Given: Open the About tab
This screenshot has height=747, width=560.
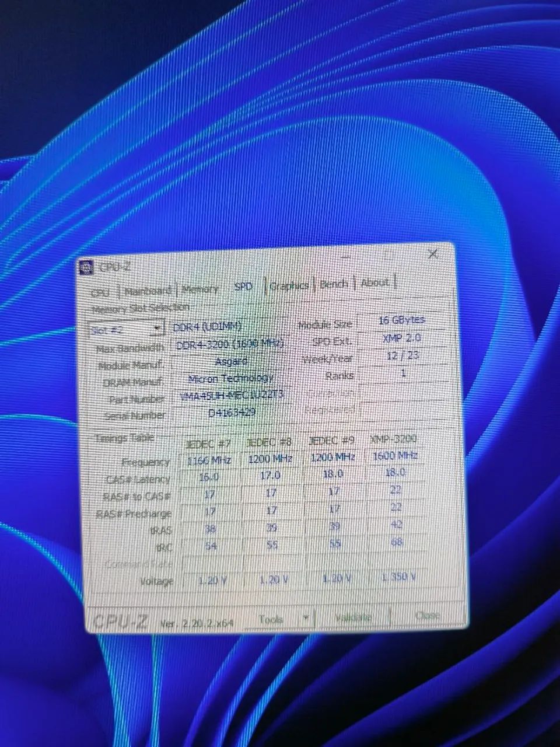Looking at the screenshot, I should [375, 282].
